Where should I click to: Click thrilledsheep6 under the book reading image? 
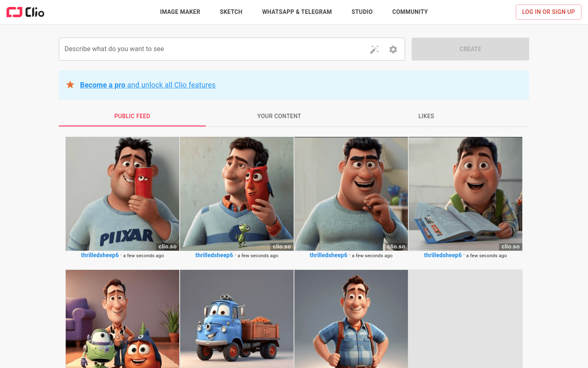tap(443, 255)
